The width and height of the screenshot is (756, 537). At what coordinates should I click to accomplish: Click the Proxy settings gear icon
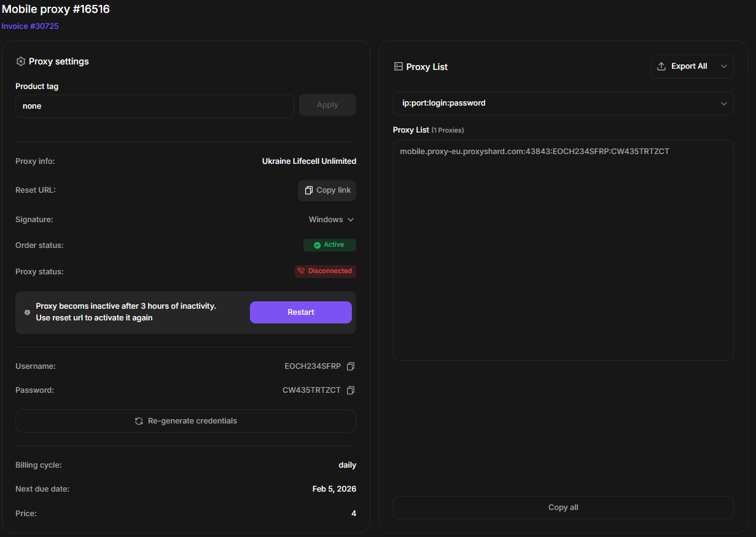pyautogui.click(x=21, y=61)
